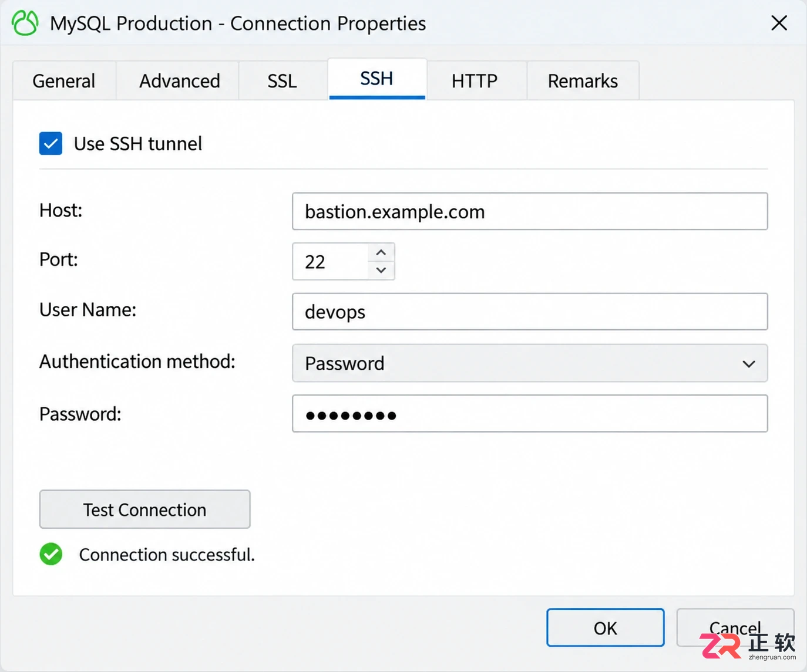Click the Cancel button
Image resolution: width=807 pixels, height=672 pixels.
(x=735, y=628)
